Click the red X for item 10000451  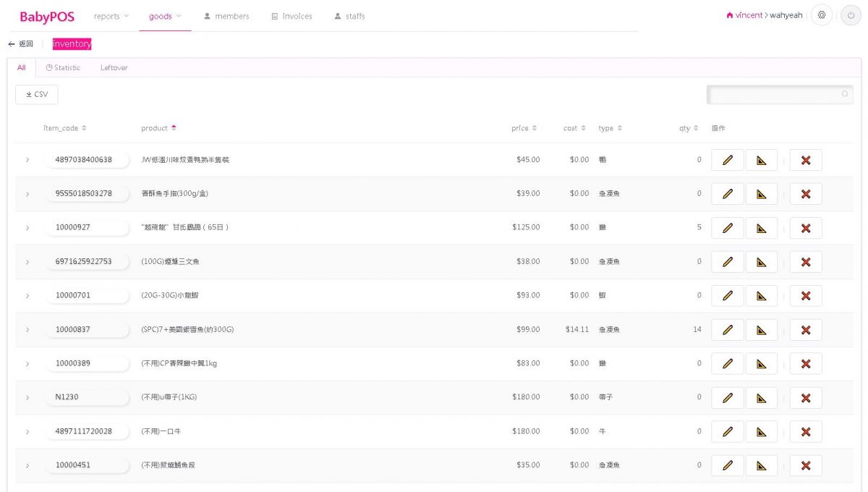[x=805, y=465]
